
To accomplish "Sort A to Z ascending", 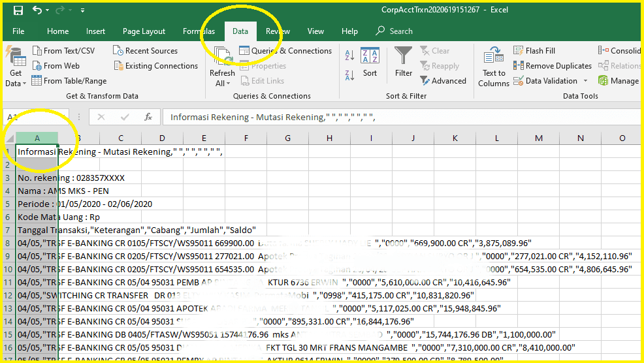I will (349, 55).
